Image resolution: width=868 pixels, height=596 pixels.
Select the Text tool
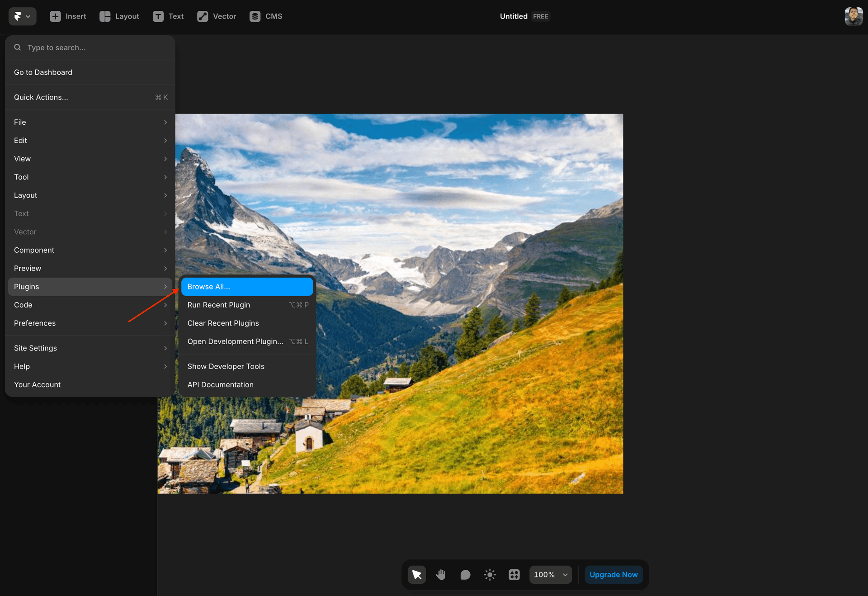click(x=158, y=16)
